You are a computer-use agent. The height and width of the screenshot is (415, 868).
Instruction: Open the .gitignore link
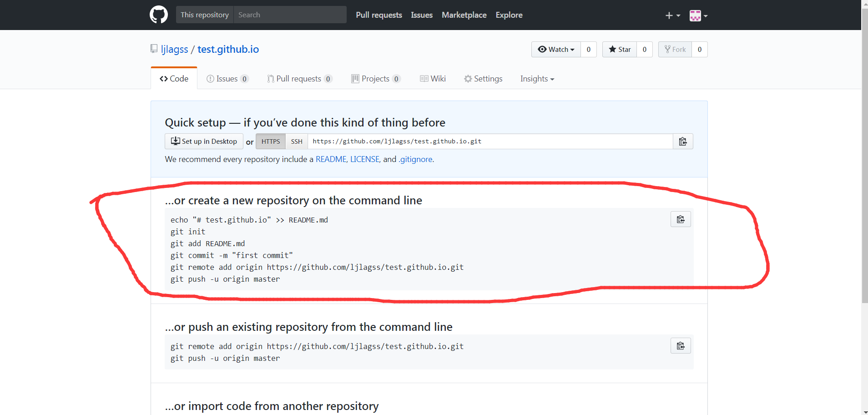pyautogui.click(x=415, y=159)
